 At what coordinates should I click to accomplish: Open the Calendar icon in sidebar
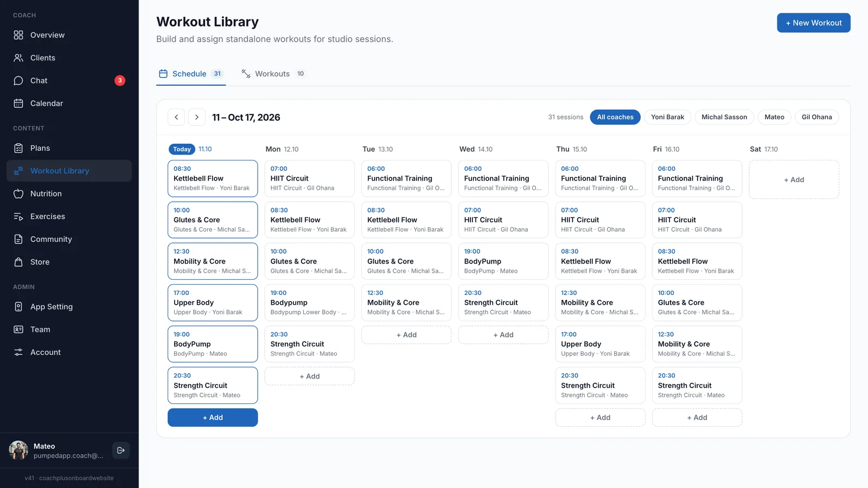(x=18, y=103)
